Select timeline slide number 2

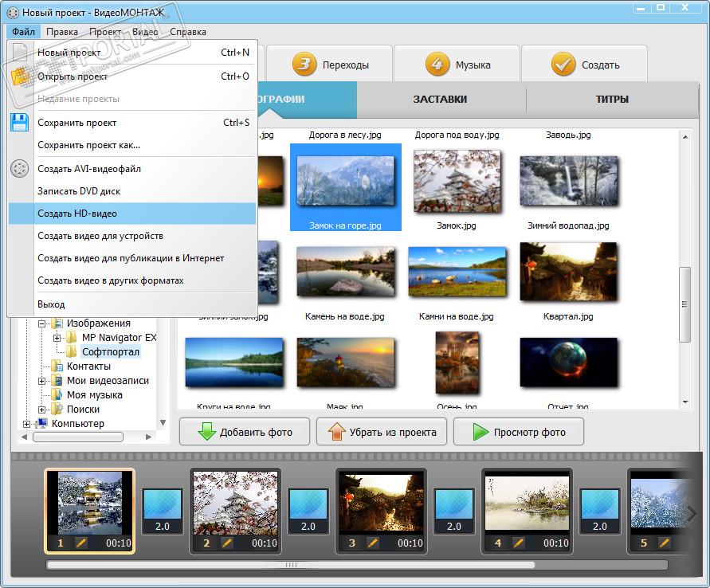pyautogui.click(x=235, y=511)
